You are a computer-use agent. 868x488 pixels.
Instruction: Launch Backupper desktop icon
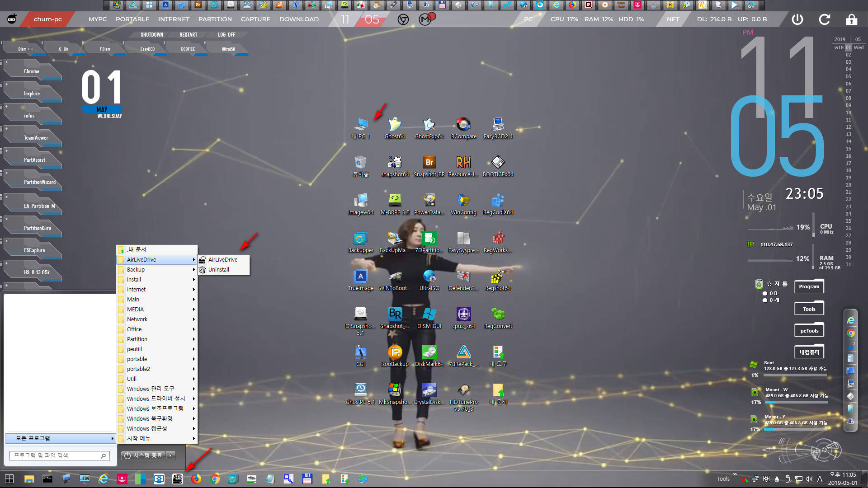click(360, 242)
